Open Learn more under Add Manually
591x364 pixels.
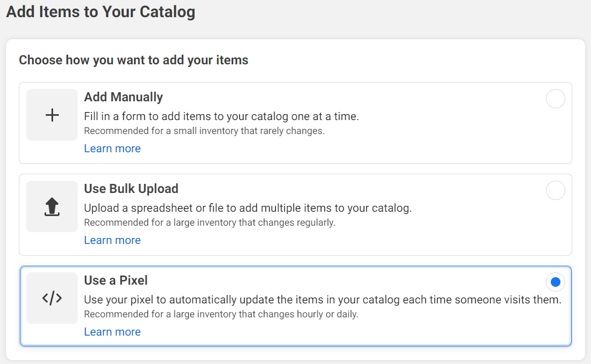(112, 148)
